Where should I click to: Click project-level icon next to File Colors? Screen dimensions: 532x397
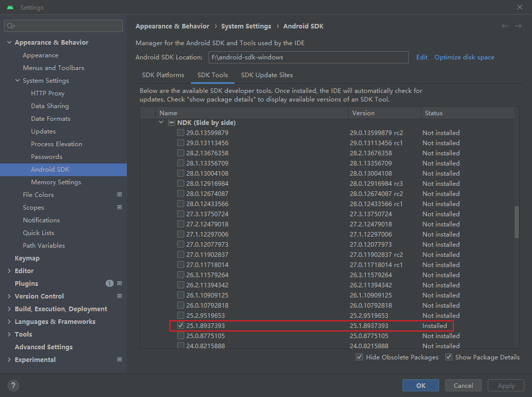(119, 195)
